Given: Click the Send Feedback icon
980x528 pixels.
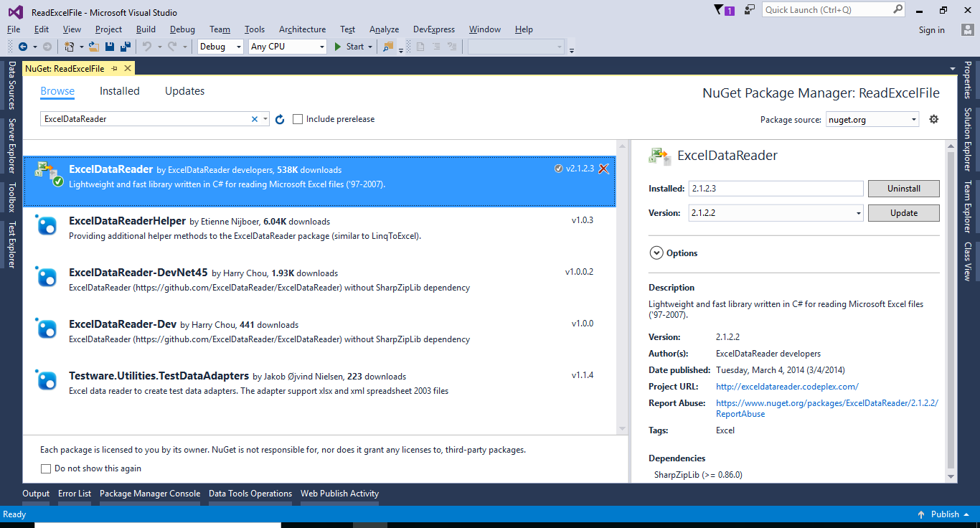Looking at the screenshot, I should click(x=750, y=10).
